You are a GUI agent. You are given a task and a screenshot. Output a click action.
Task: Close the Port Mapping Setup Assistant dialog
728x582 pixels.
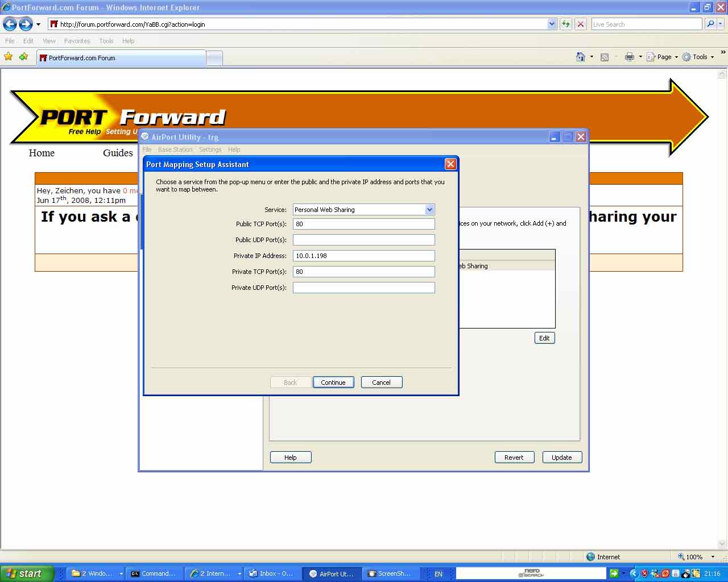pyautogui.click(x=450, y=164)
